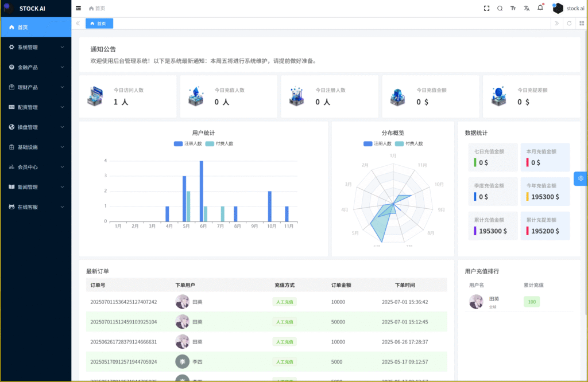Click the 首页 breadcrumb link
The height and width of the screenshot is (382, 588).
[97, 9]
